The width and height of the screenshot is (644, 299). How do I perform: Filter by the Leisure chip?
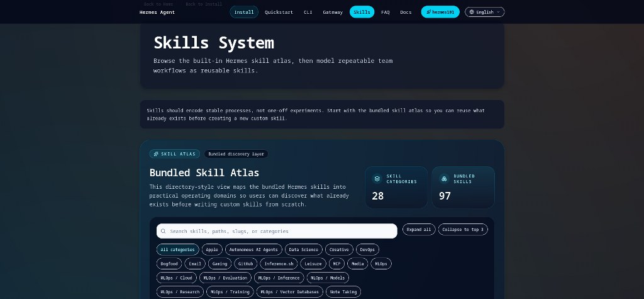click(313, 264)
